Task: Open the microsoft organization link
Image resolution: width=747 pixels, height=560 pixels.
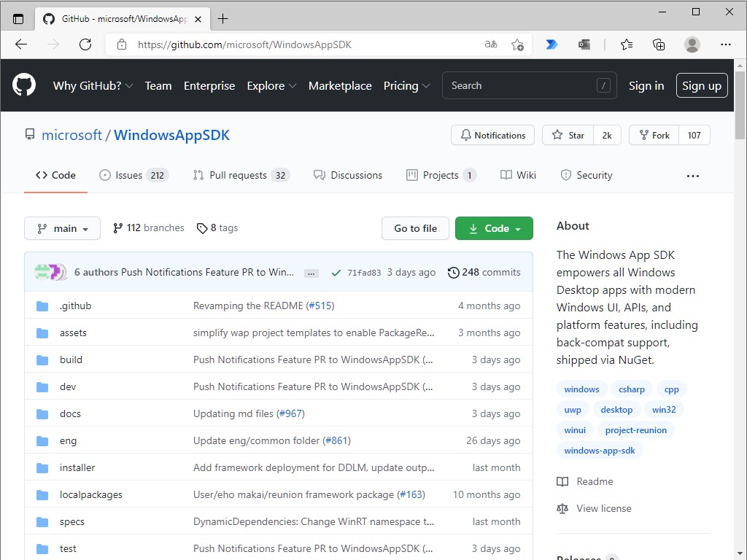Action: (71, 135)
